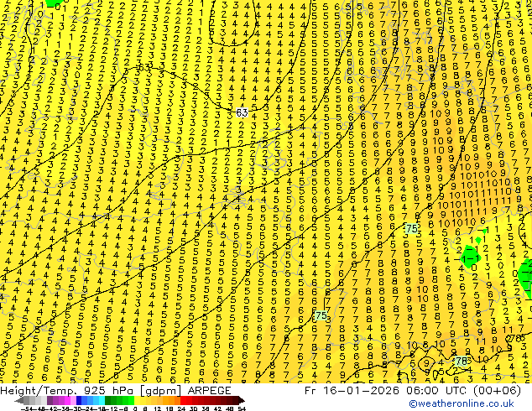The width and height of the screenshot is (532, 411).
Task: Click the boxed 78 contour label
Action: click(x=461, y=361)
